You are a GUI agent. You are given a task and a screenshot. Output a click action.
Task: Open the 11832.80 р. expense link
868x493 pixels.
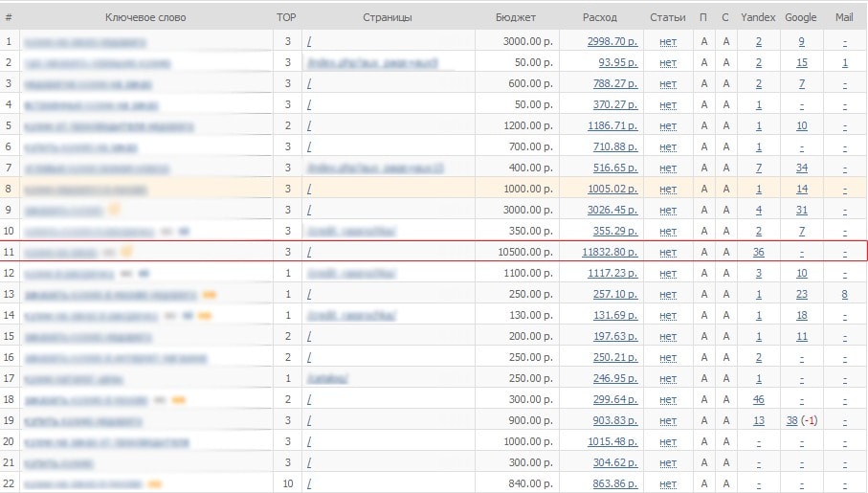609,252
